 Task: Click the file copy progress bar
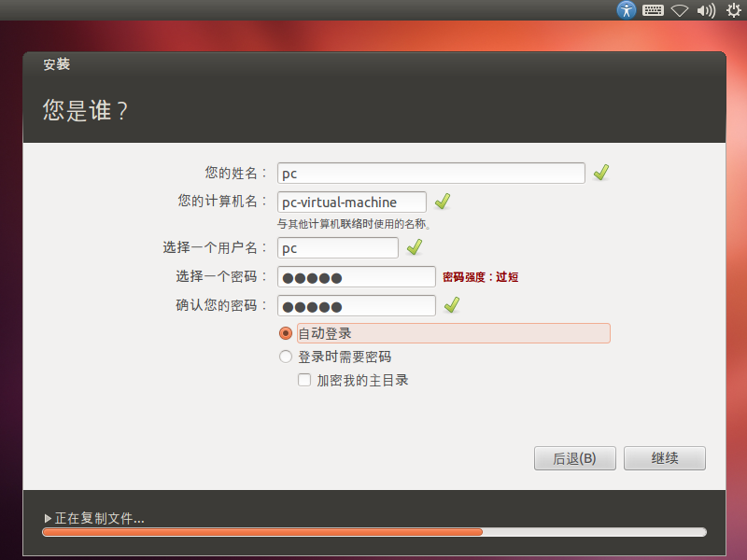374,532
